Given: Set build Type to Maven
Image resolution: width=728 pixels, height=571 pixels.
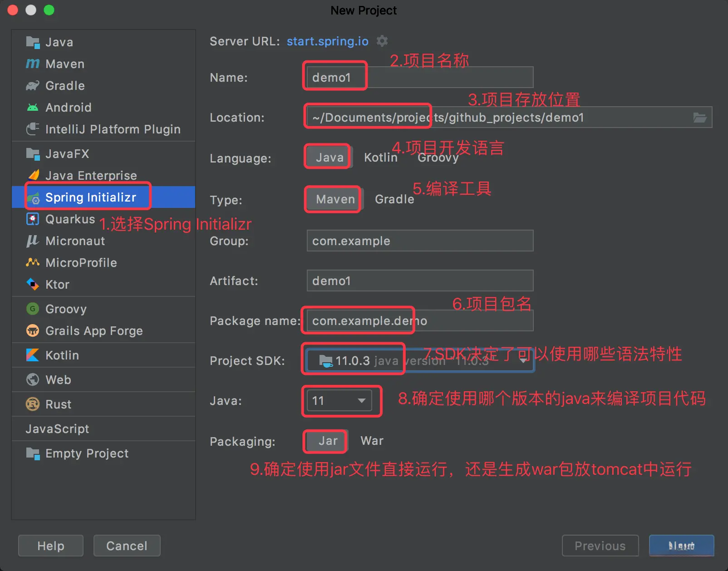Looking at the screenshot, I should tap(335, 199).
